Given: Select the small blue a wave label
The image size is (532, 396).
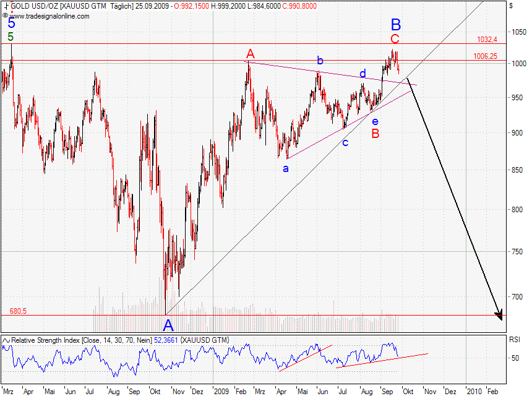Looking at the screenshot, I should pos(286,169).
